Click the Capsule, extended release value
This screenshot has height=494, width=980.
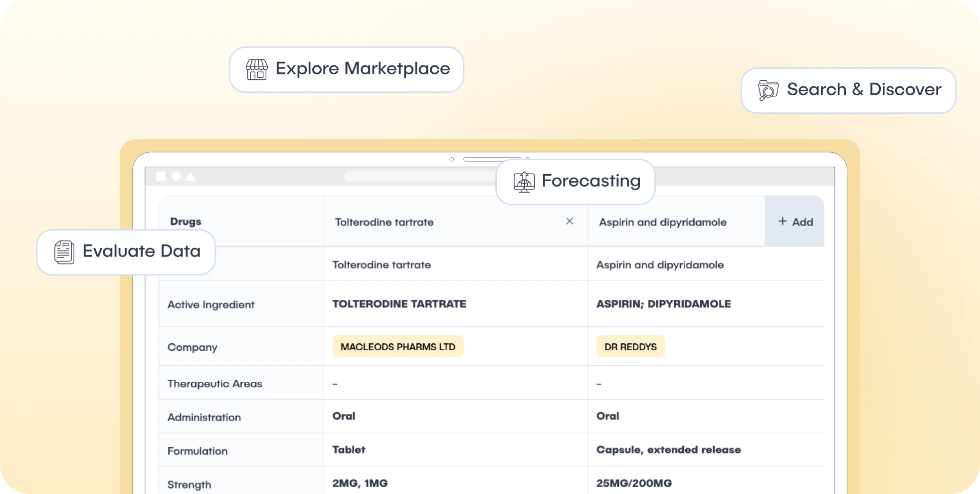point(668,450)
